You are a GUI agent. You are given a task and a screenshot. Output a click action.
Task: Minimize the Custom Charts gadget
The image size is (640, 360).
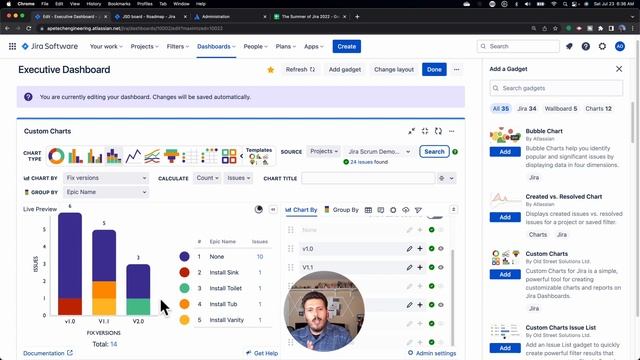point(411,131)
